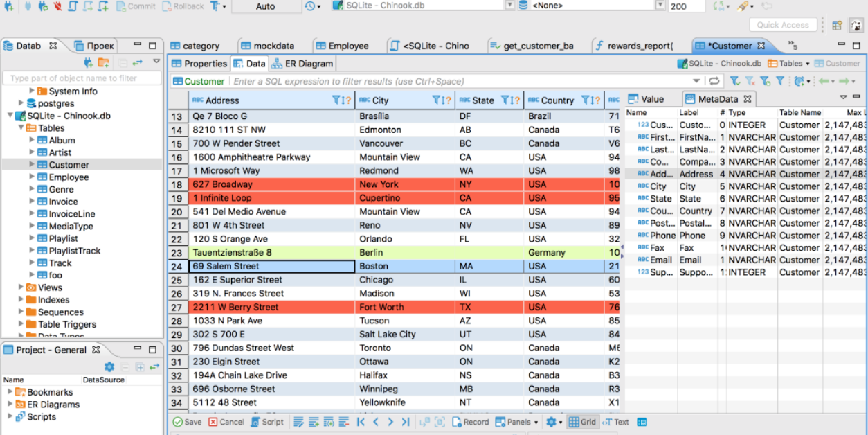Select the Invoice table in tree

(63, 202)
